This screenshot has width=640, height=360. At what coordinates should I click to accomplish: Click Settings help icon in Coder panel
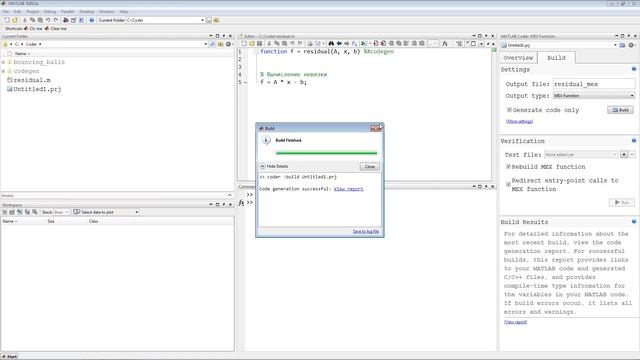pyautogui.click(x=634, y=69)
